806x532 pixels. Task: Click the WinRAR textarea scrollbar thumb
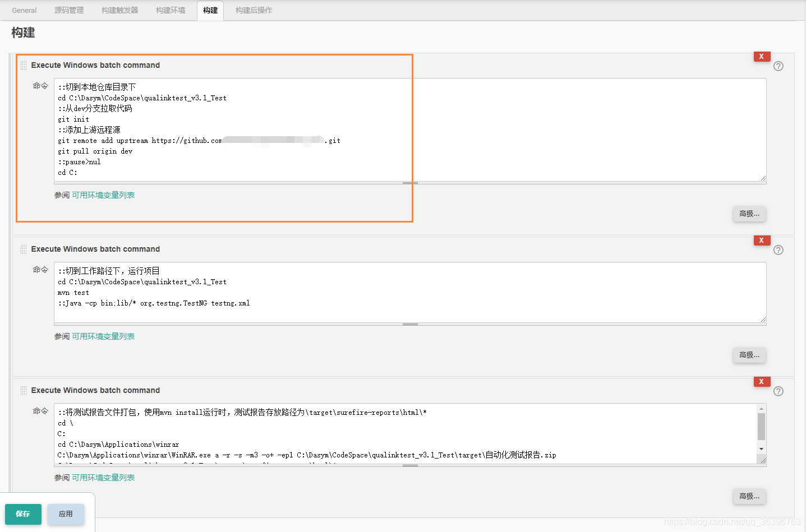761,427
